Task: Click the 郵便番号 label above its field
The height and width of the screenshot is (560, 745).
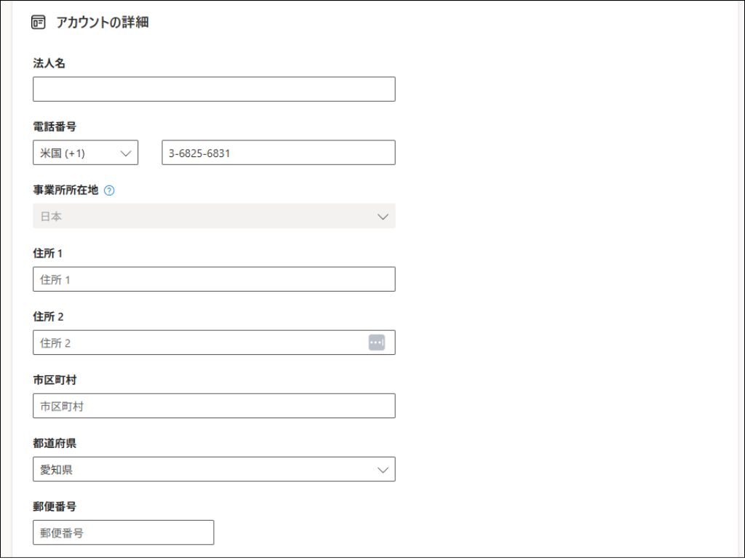Action: [x=55, y=507]
